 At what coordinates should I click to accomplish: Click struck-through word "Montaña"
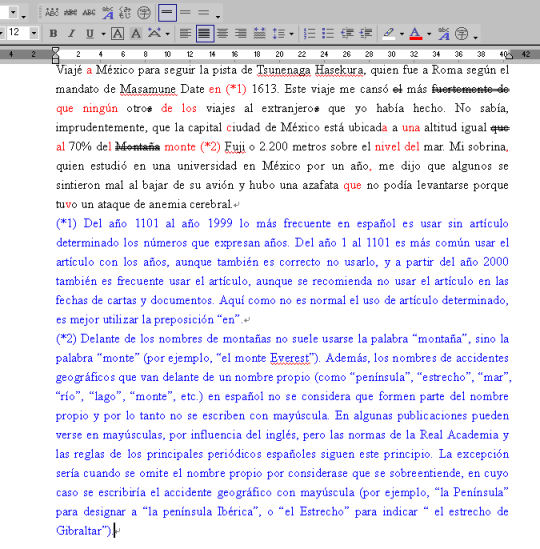coord(138,146)
